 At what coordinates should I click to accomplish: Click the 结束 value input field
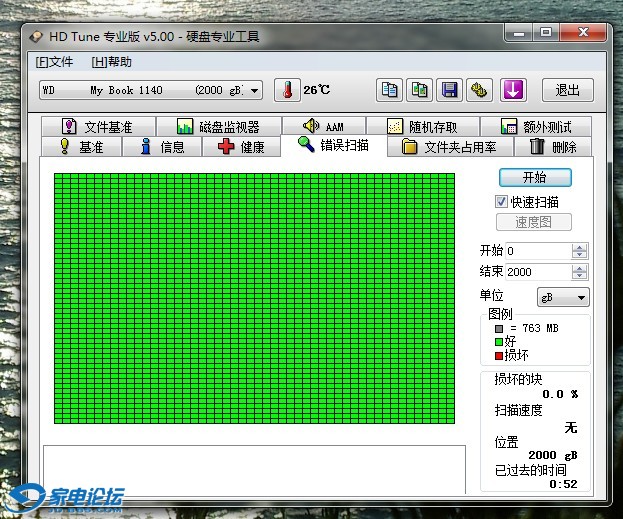pos(538,272)
